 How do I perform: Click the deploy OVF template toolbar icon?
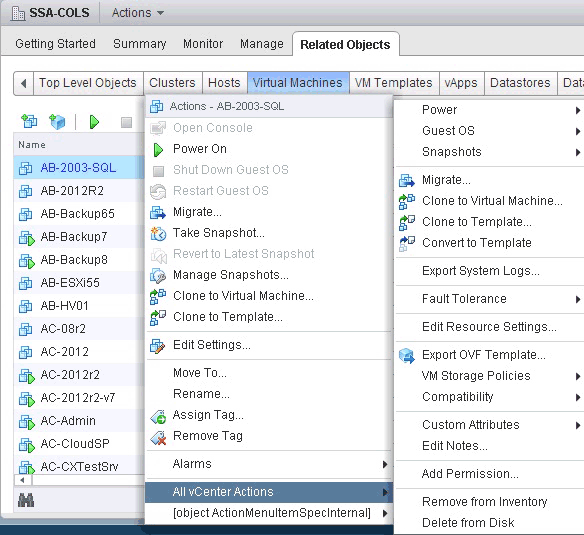click(57, 121)
